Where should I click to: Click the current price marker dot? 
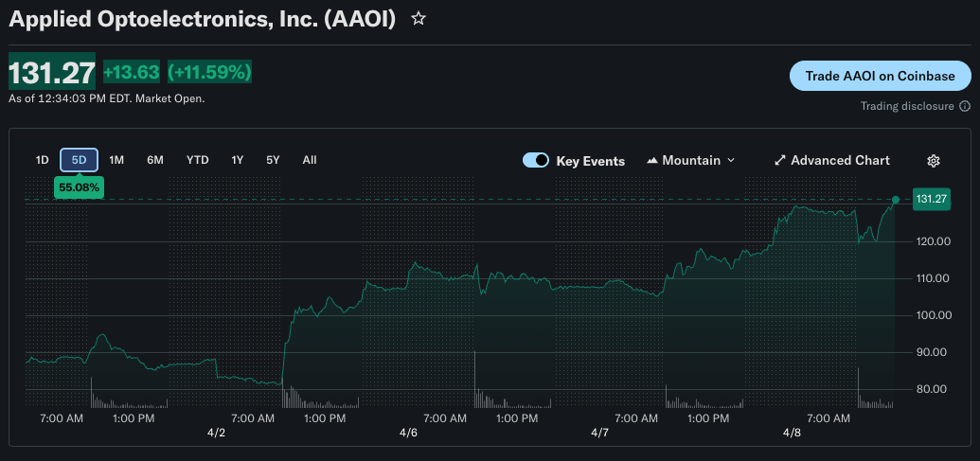click(x=896, y=200)
